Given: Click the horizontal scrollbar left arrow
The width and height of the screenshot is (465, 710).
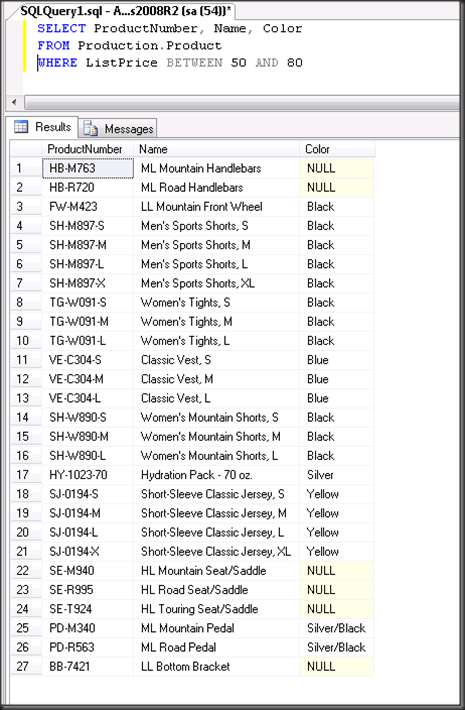Looking at the screenshot, I should [14, 102].
